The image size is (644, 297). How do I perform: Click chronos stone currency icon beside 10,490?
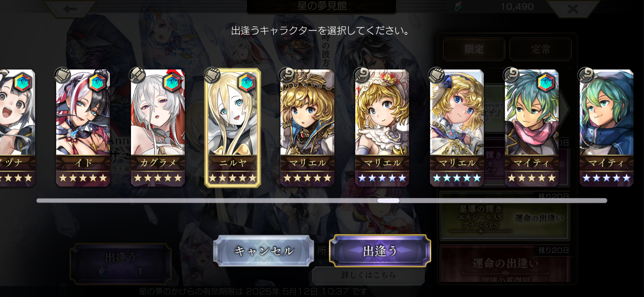[x=459, y=7]
